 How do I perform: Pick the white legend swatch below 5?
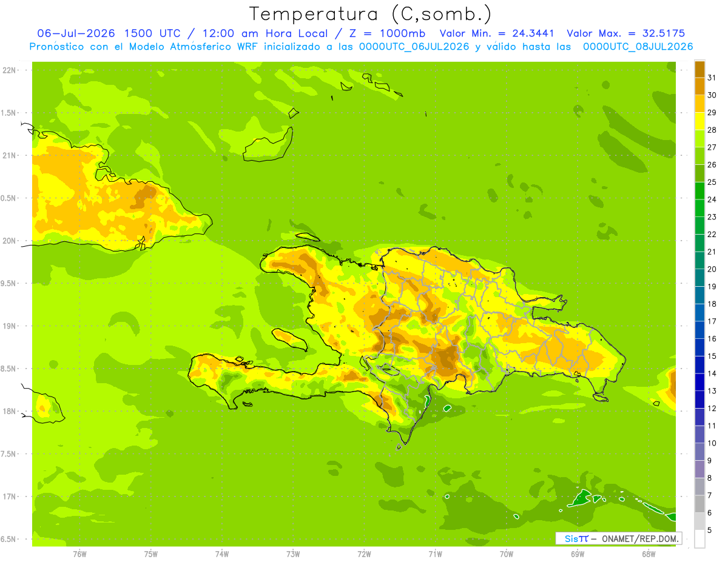pos(699,539)
